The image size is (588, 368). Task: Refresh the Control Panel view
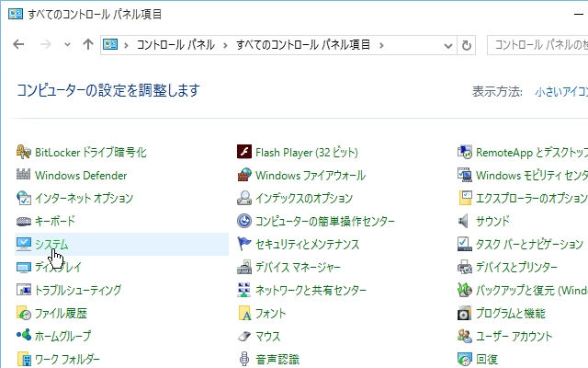point(467,45)
